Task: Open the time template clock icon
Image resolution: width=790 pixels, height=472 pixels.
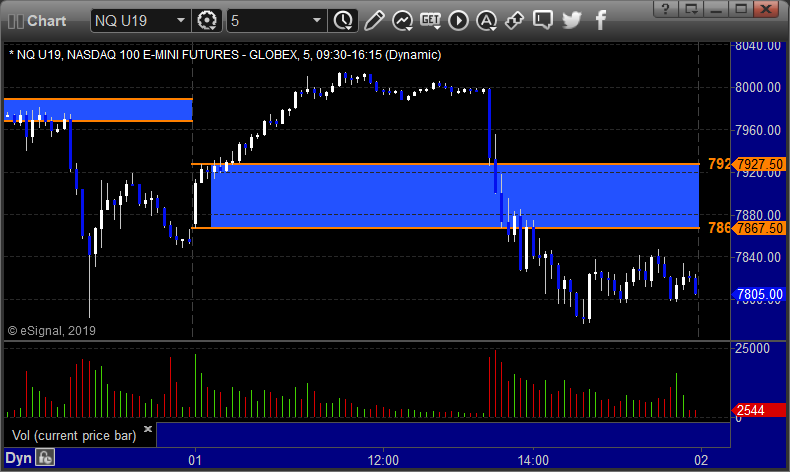Action: coord(343,21)
